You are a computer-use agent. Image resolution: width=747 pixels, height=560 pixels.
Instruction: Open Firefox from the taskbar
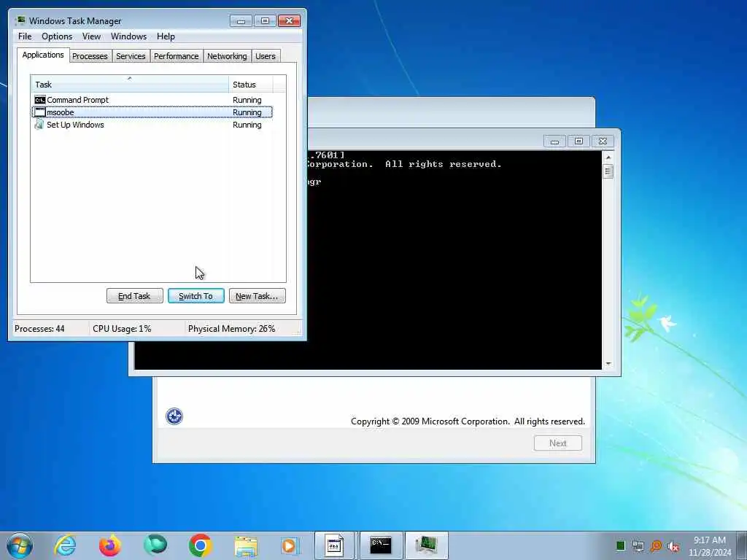click(110, 545)
